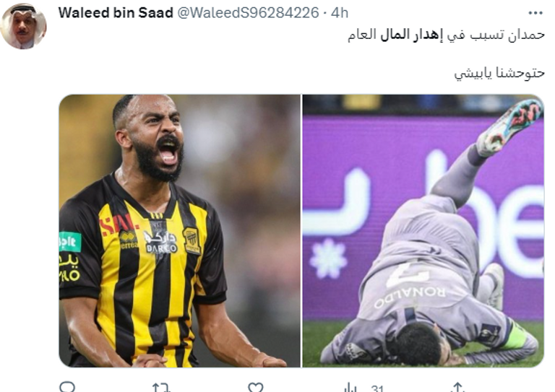Click the reply speech bubble icon
The width and height of the screenshot is (555, 392).
[67, 387]
